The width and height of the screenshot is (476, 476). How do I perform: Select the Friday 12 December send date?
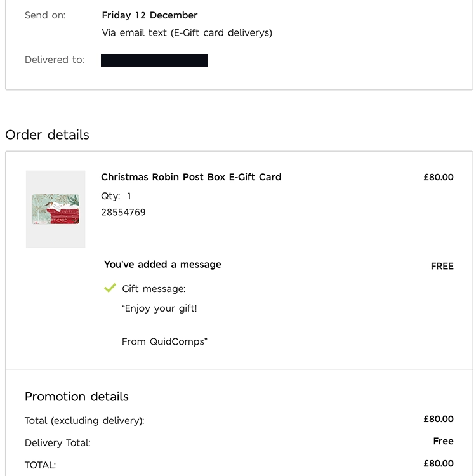click(x=150, y=15)
